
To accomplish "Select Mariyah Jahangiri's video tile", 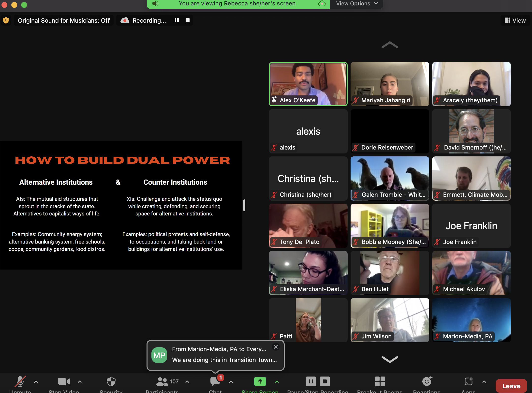I will tap(390, 84).
